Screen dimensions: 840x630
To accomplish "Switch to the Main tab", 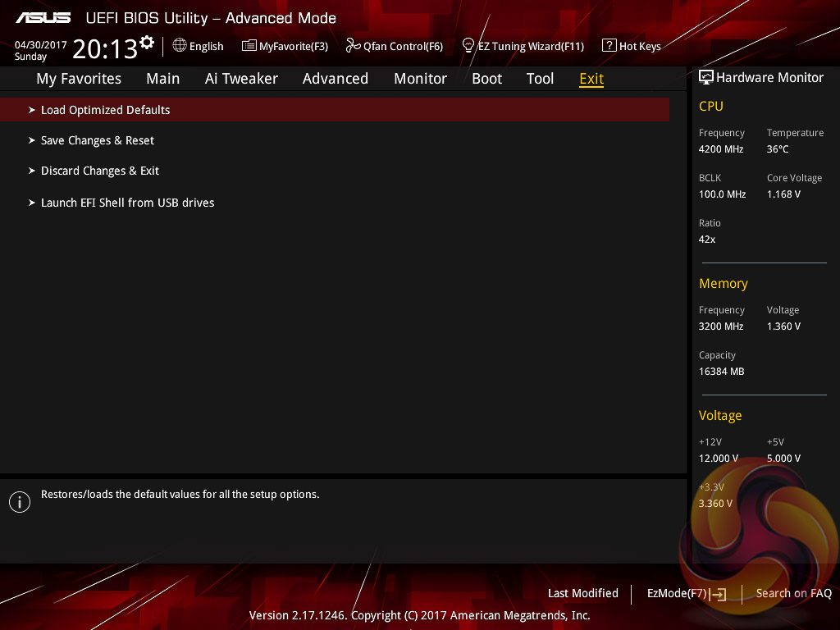I will click(x=163, y=79).
